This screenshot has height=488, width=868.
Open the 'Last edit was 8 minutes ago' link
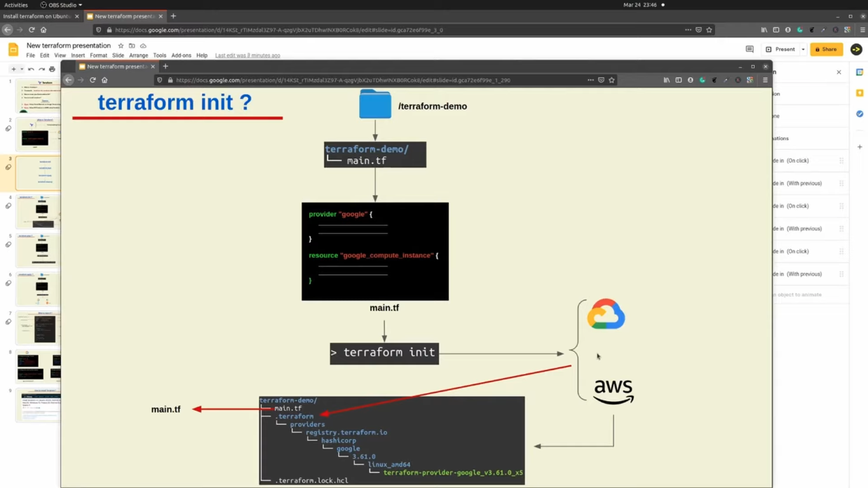pyautogui.click(x=247, y=55)
